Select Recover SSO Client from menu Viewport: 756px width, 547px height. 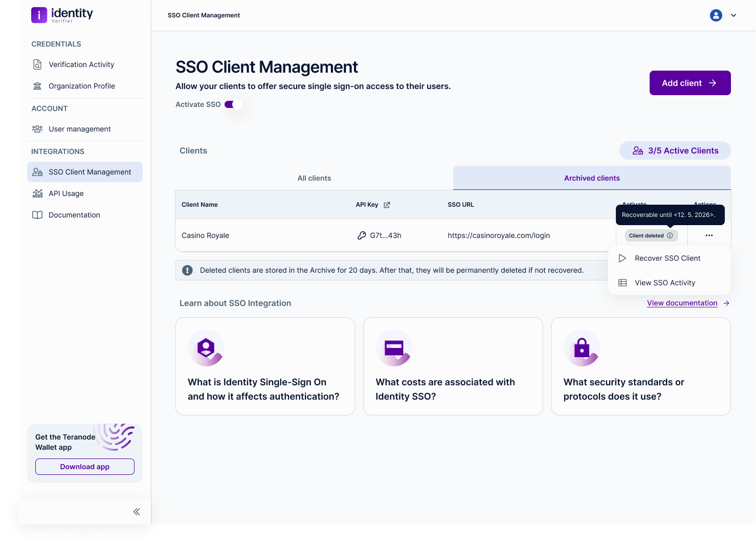click(x=667, y=258)
